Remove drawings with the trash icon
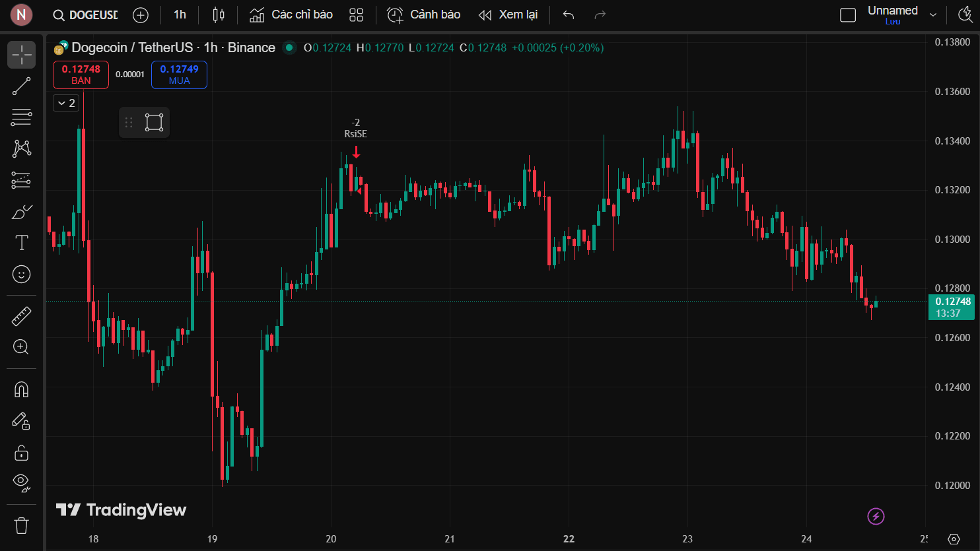The height and width of the screenshot is (551, 980). [21, 525]
